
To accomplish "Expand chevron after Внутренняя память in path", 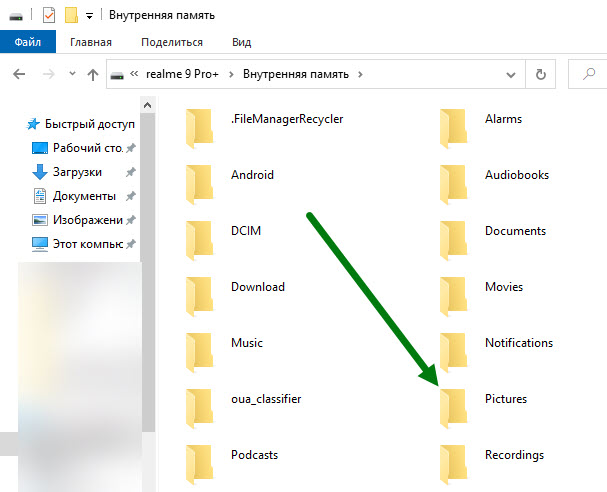I will point(361,74).
